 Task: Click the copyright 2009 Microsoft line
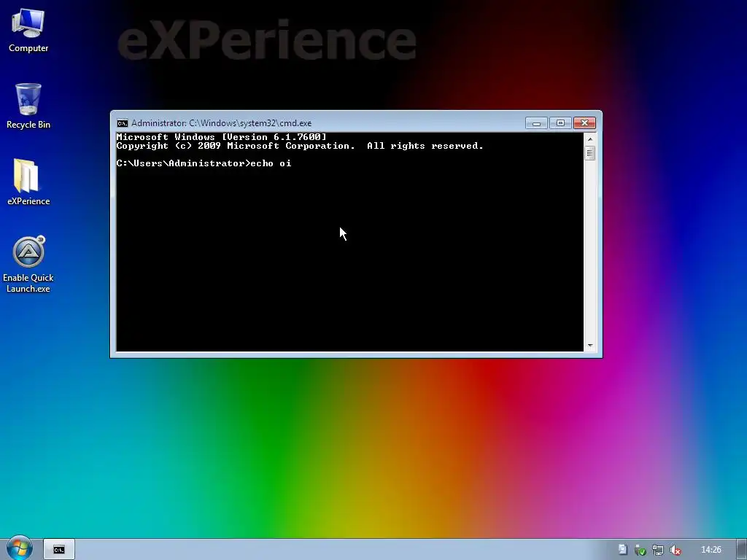[300, 146]
